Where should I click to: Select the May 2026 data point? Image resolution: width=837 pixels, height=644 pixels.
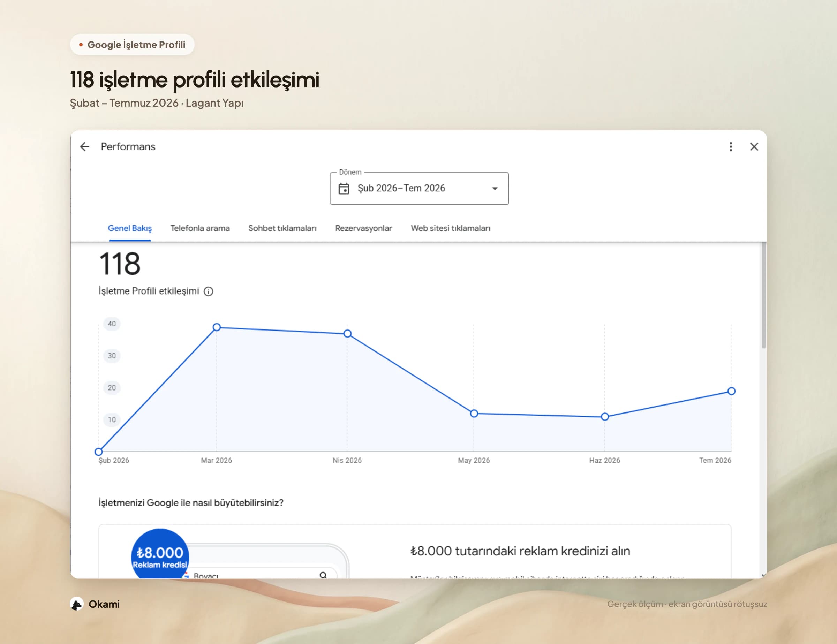pos(474,414)
